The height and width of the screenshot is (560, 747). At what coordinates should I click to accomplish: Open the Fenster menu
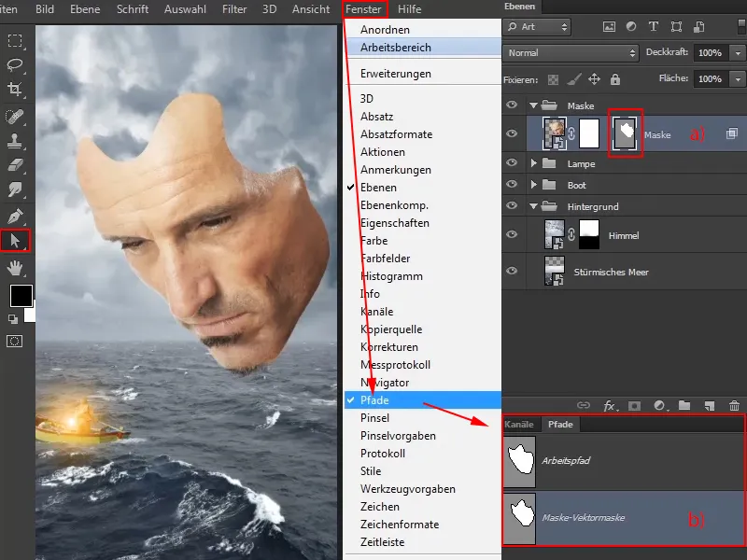click(364, 9)
